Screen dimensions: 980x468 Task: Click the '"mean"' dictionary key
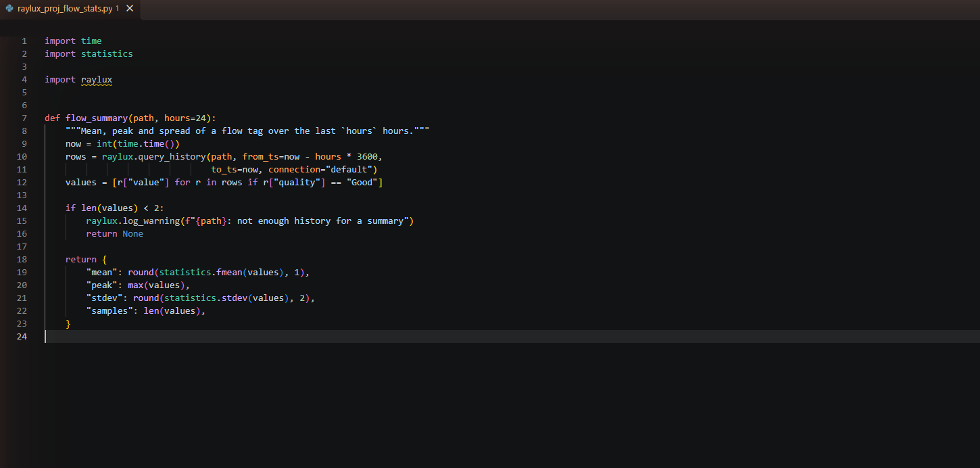point(101,272)
